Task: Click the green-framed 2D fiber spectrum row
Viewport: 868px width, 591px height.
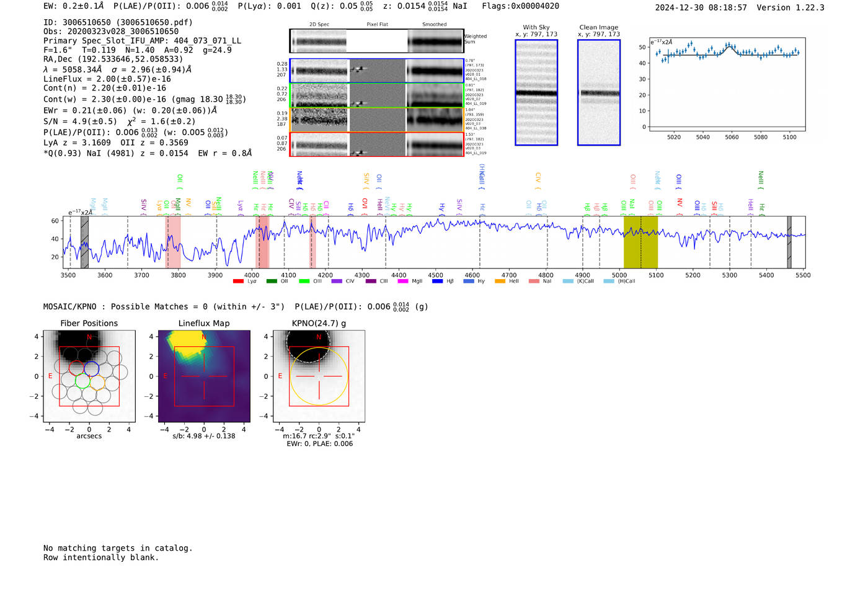Action: 376,96
